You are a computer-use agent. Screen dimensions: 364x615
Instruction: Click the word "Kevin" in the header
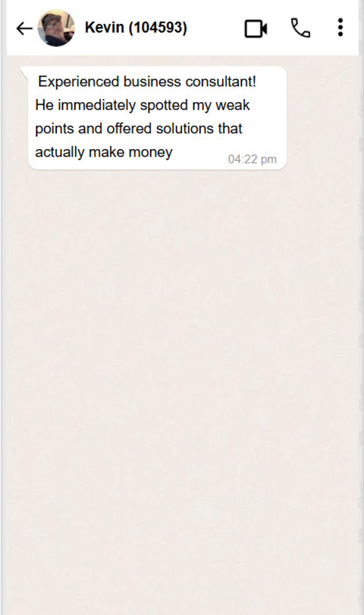[x=104, y=28]
